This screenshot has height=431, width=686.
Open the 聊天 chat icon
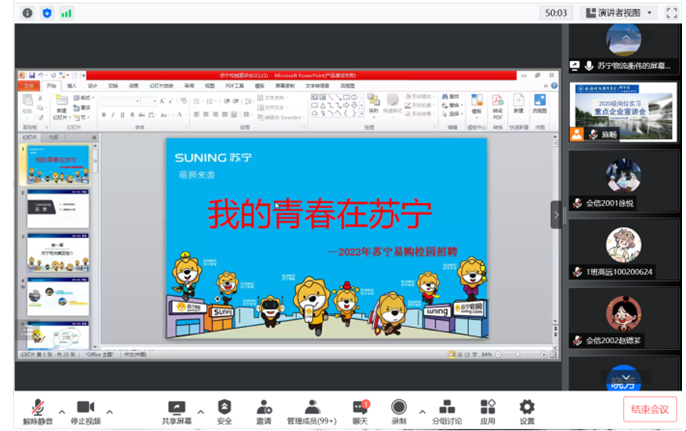click(360, 409)
